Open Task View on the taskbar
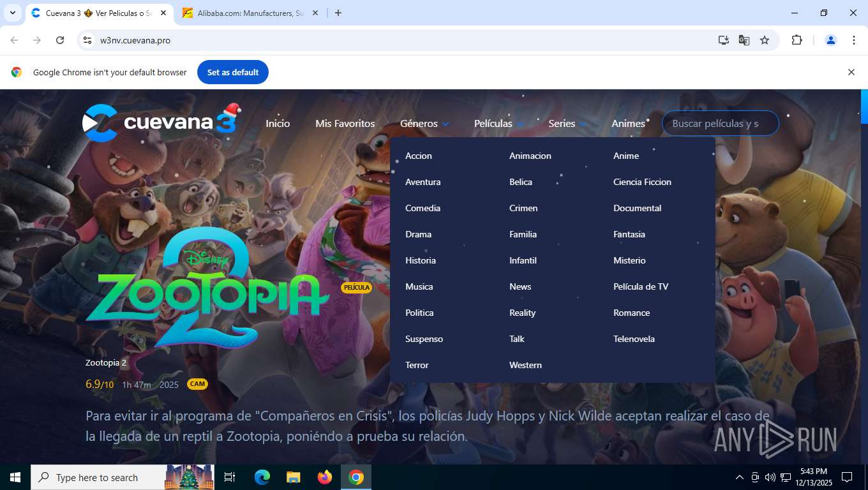Image resolution: width=868 pixels, height=490 pixels. 230,477
